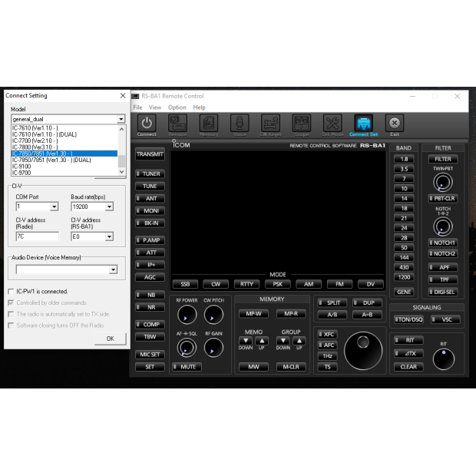
Task: Open the Audio Device Voice Memory dropdown
Action: point(113,269)
